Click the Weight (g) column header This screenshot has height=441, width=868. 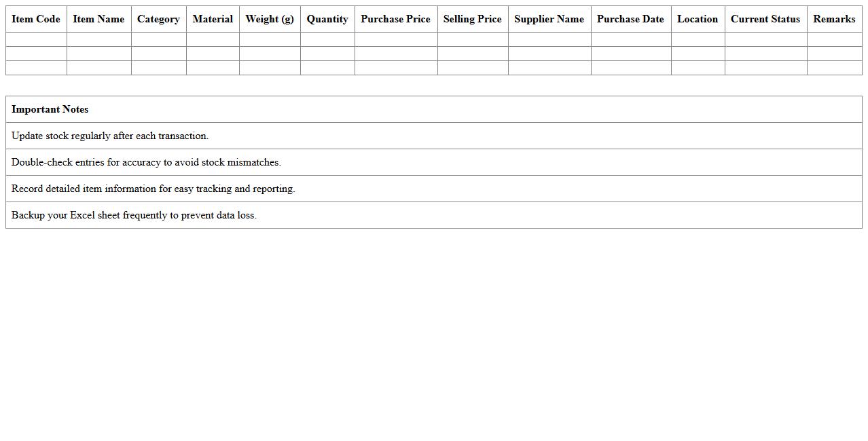270,19
